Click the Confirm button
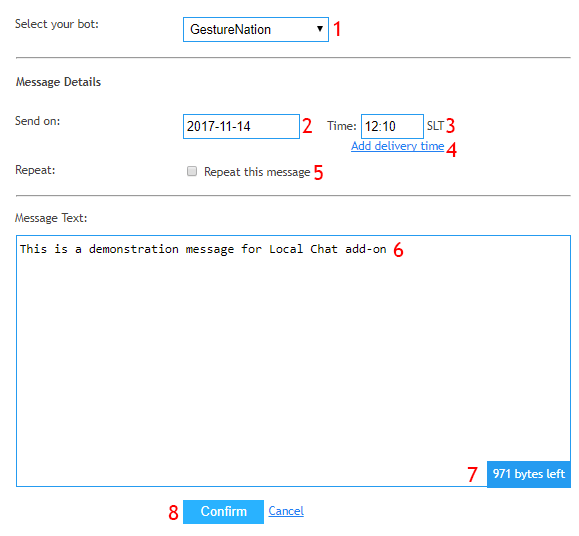Viewport: 579px width, 536px height. [x=223, y=512]
